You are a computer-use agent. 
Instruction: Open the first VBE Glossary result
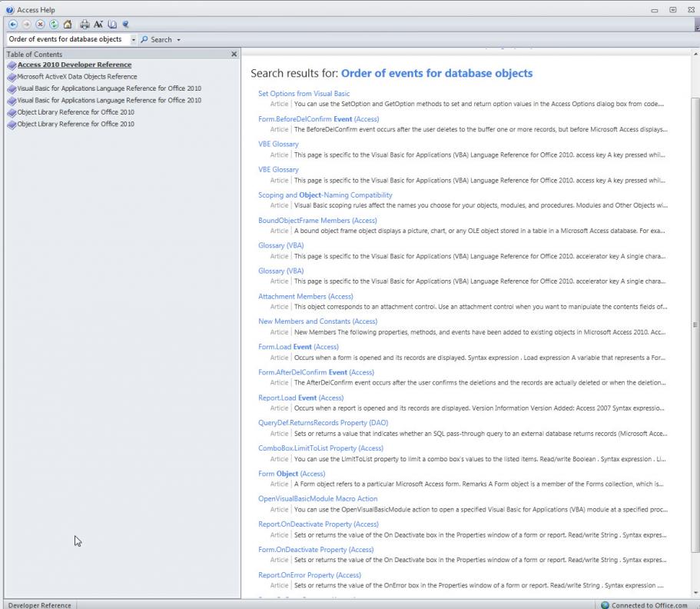[x=279, y=144]
